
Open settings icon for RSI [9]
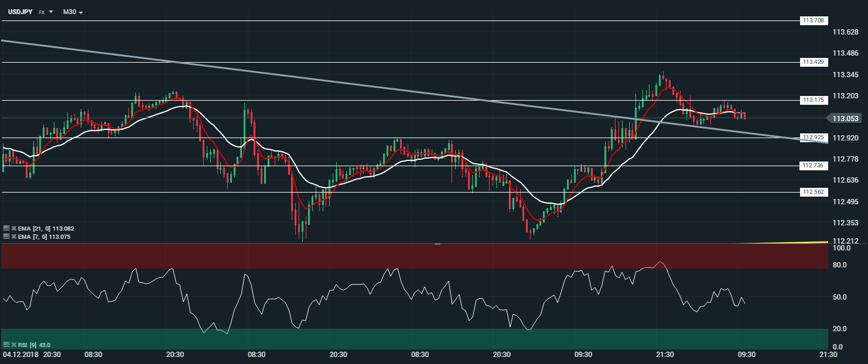tap(6, 345)
